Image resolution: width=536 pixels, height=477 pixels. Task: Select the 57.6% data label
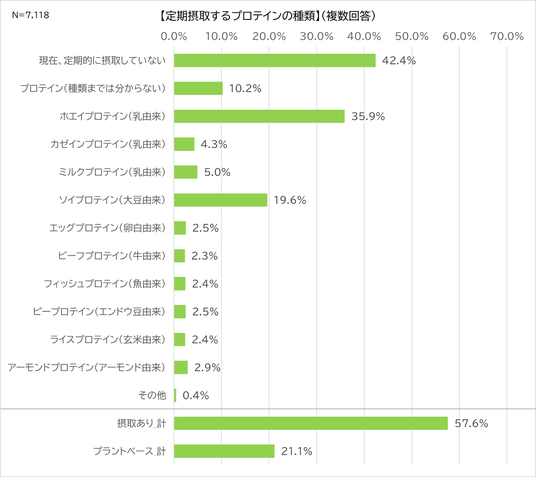click(x=471, y=423)
